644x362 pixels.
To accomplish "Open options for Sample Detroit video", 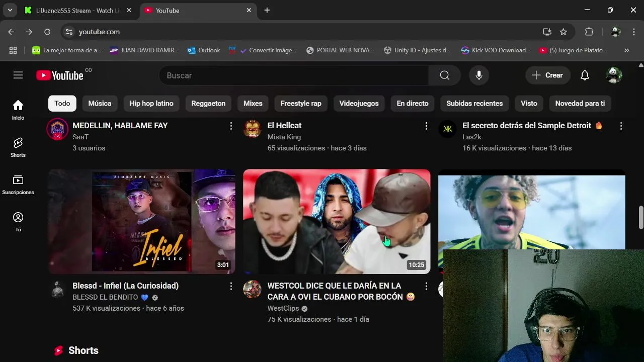I will (x=621, y=126).
